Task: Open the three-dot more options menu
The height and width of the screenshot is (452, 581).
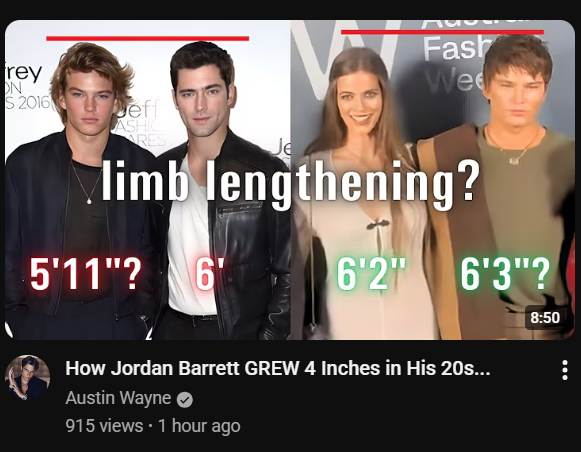Action: click(564, 370)
